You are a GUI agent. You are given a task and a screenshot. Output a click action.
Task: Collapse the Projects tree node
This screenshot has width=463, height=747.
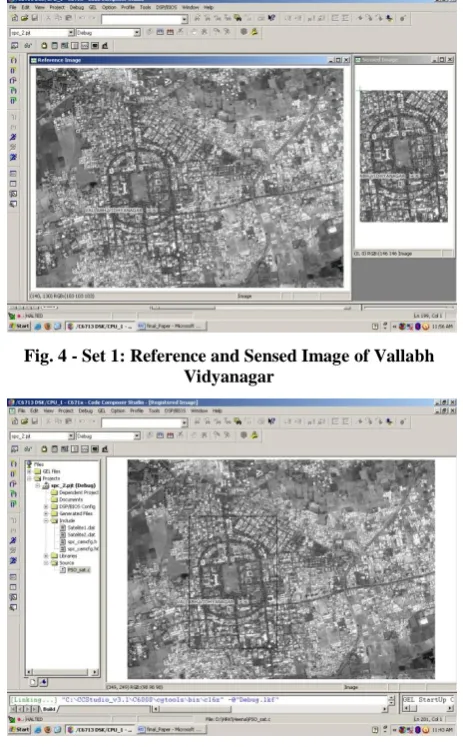[x=30, y=478]
